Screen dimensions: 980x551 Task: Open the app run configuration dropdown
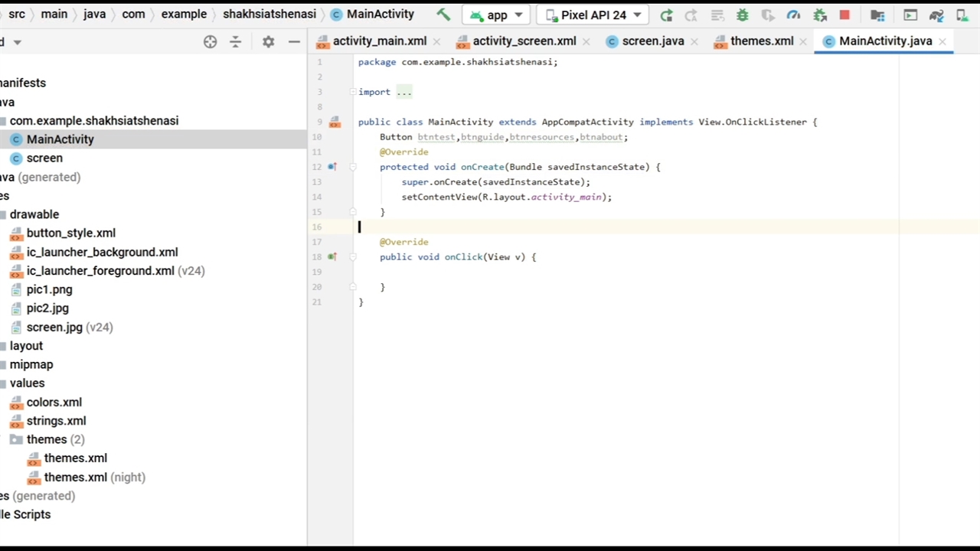coord(497,15)
